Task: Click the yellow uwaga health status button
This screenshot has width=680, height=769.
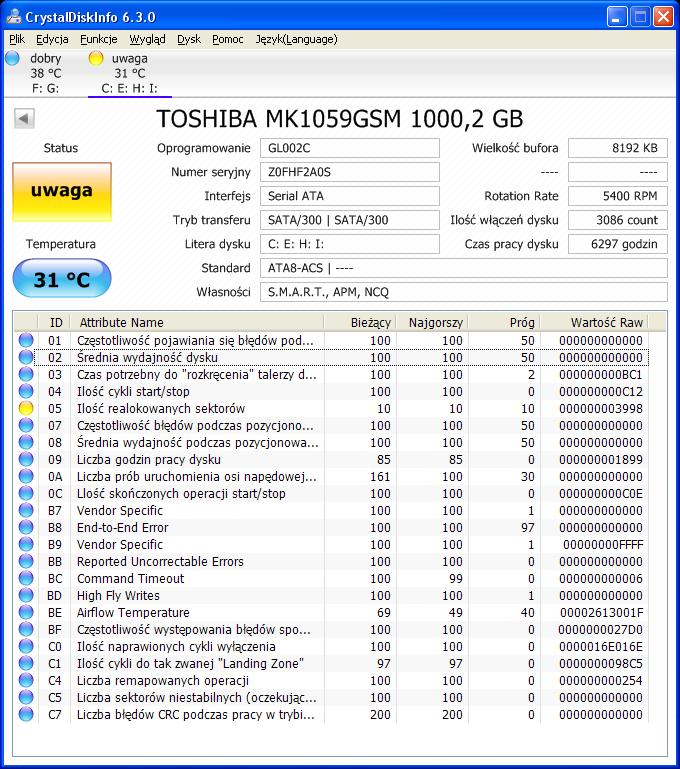Action: point(62,192)
